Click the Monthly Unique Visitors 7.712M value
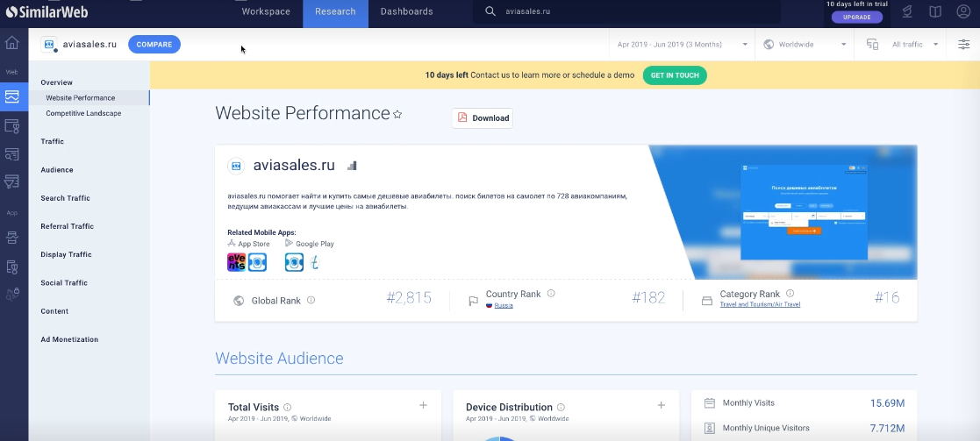 click(888, 429)
